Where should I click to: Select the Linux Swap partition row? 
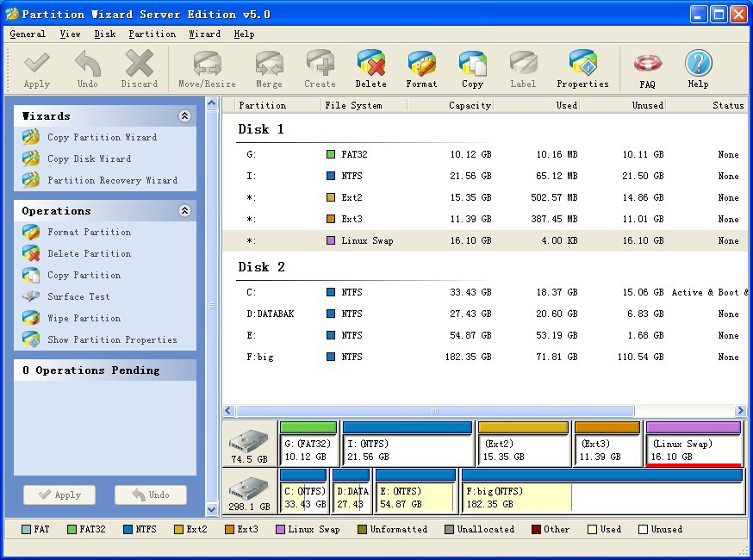[484, 240]
